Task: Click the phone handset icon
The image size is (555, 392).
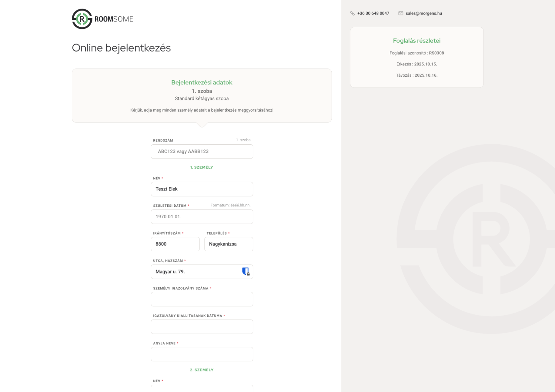Action: (x=352, y=14)
